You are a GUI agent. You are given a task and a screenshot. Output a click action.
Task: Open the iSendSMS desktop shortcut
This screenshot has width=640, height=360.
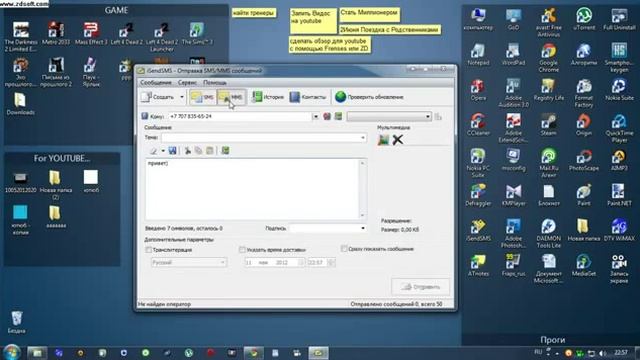click(478, 230)
